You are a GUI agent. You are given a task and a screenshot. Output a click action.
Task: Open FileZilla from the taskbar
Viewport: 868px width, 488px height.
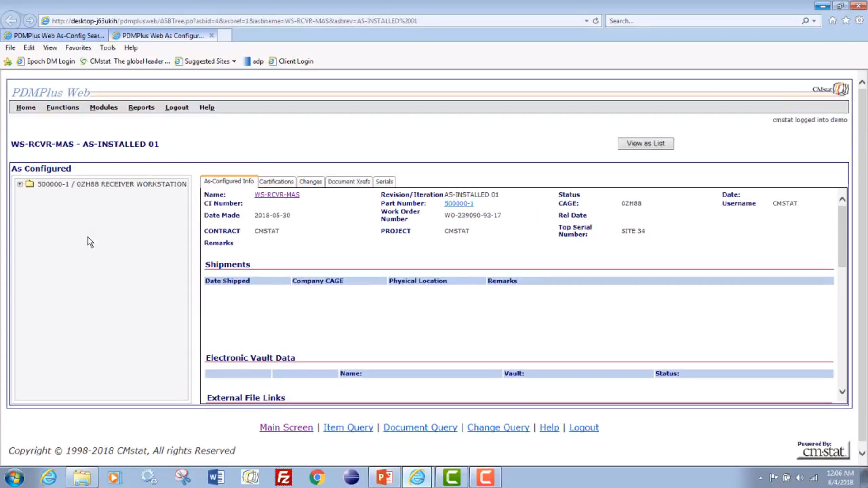click(283, 477)
